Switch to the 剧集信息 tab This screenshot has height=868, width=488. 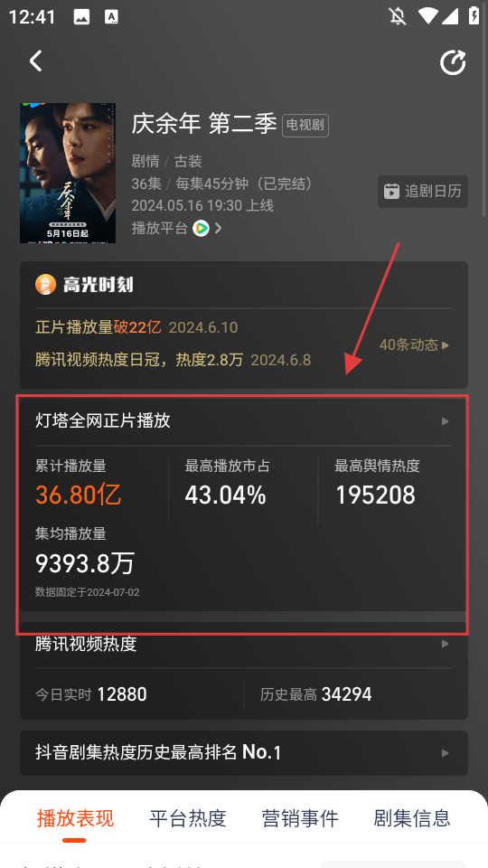point(412,818)
